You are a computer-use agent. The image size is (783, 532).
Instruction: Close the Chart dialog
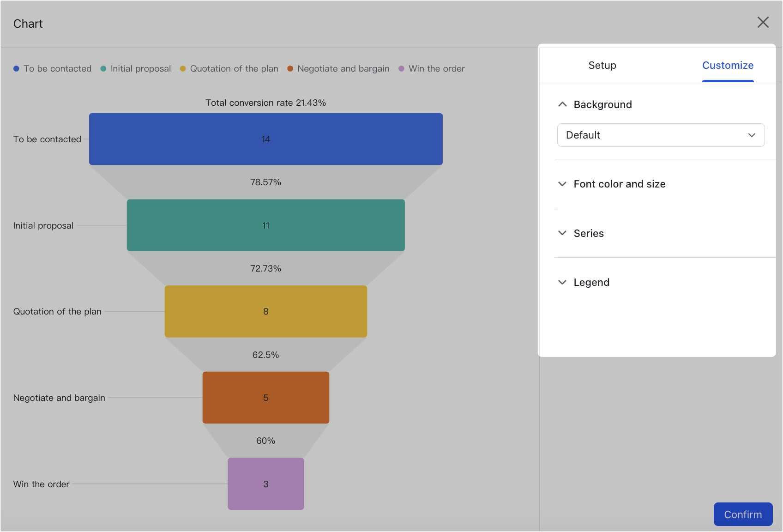[x=763, y=22]
